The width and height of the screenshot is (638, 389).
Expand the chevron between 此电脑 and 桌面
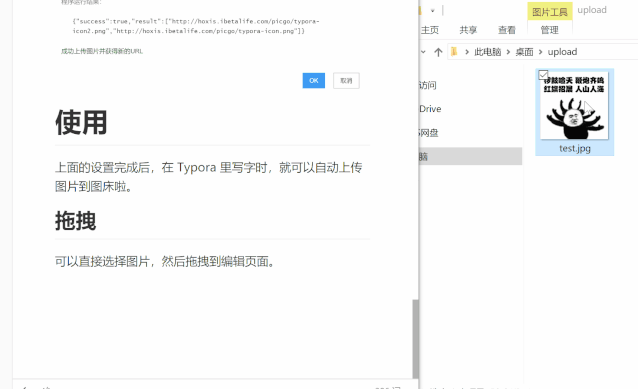coord(508,52)
